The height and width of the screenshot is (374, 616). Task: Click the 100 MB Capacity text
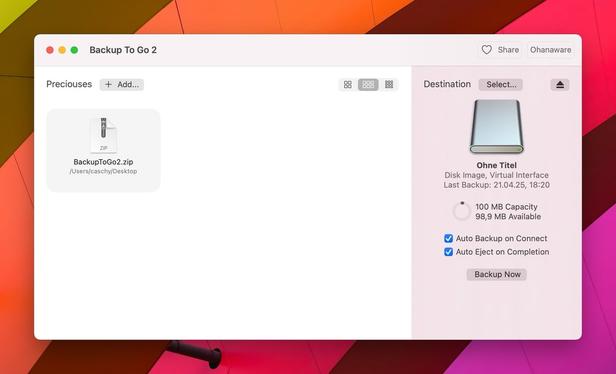click(x=506, y=207)
